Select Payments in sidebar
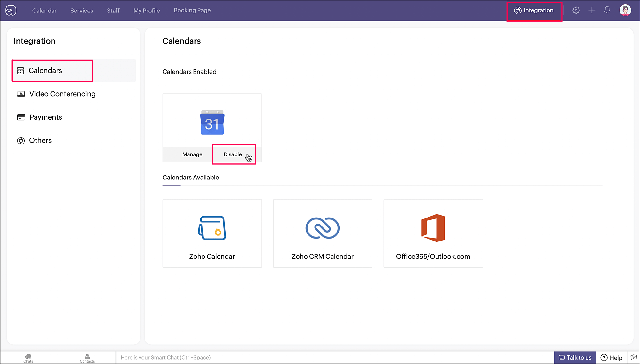Image resolution: width=640 pixels, height=364 pixels. click(x=39, y=117)
